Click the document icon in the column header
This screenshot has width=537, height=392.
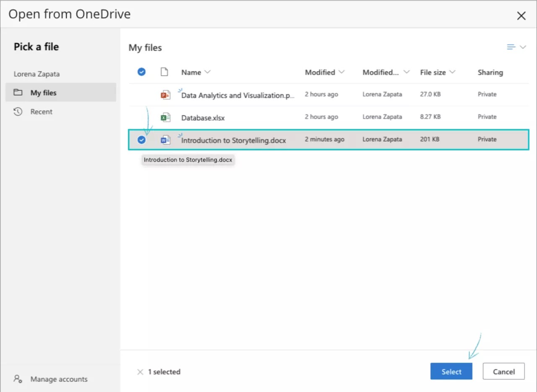coord(164,72)
